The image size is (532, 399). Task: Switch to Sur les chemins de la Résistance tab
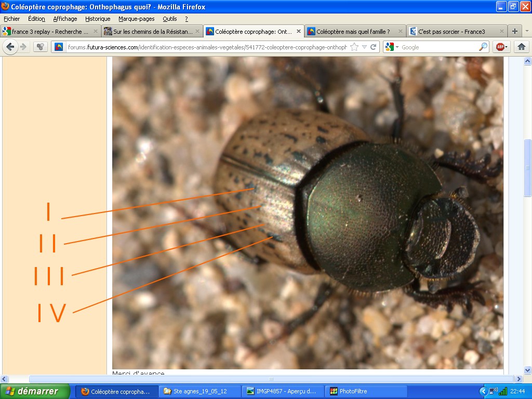152,32
